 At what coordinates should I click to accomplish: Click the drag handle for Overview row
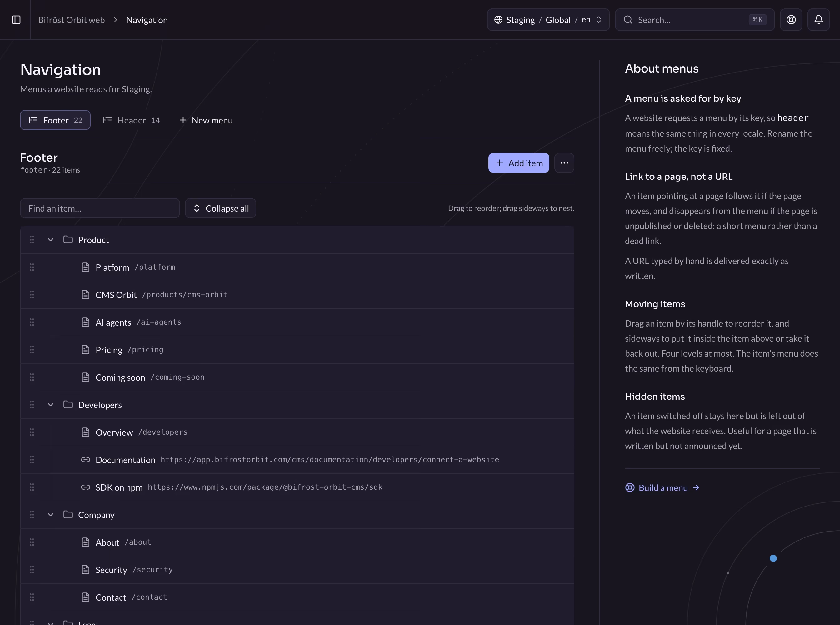coord(32,432)
